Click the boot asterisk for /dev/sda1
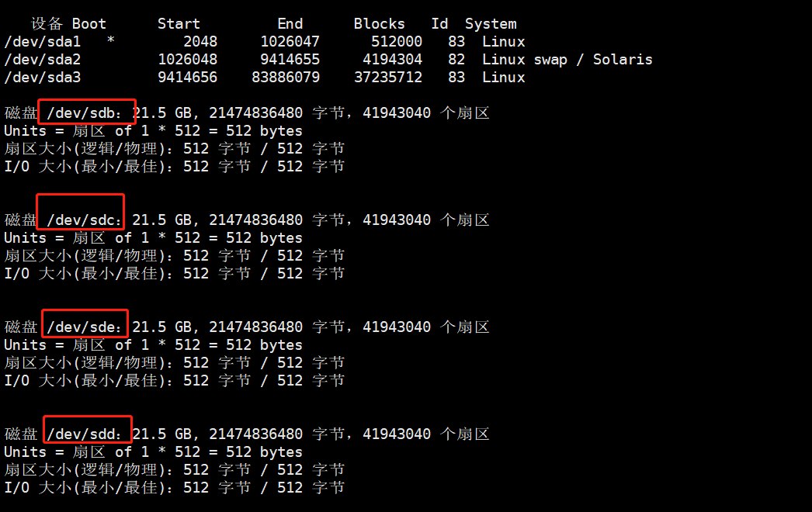Image resolution: width=812 pixels, height=512 pixels. (110, 42)
